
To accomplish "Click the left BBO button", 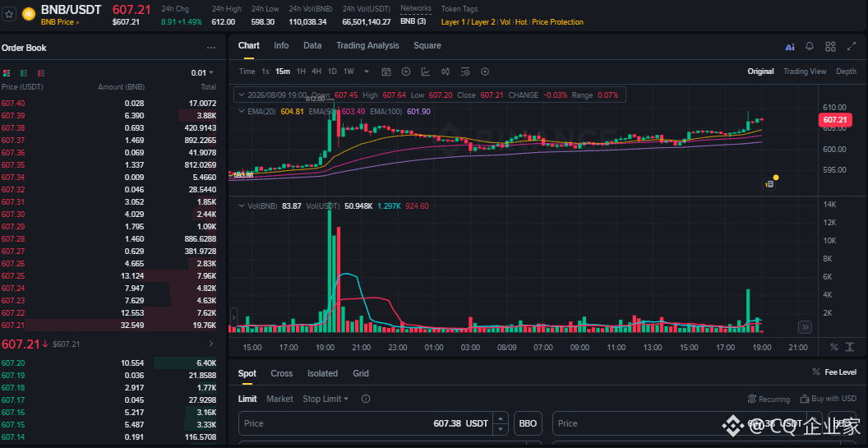I will [x=528, y=423].
